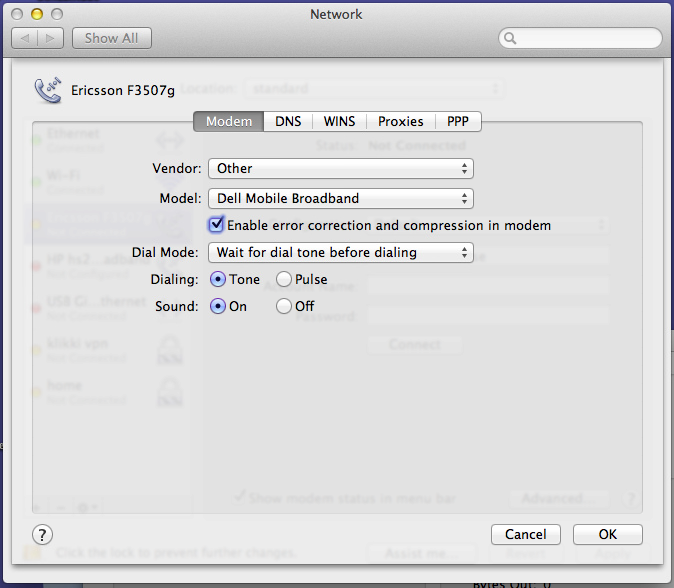Switch to the WINS tab
Viewport: 674px width, 588px height.
click(x=340, y=122)
